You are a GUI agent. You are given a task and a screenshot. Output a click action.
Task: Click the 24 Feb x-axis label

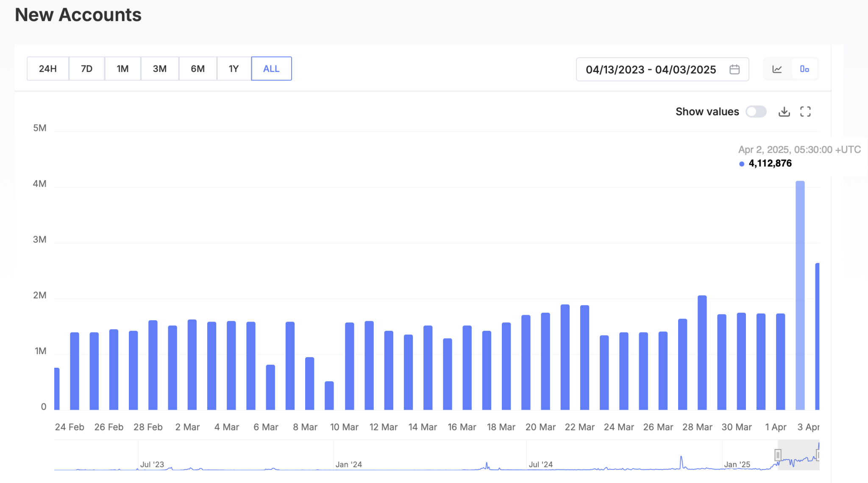(x=70, y=427)
